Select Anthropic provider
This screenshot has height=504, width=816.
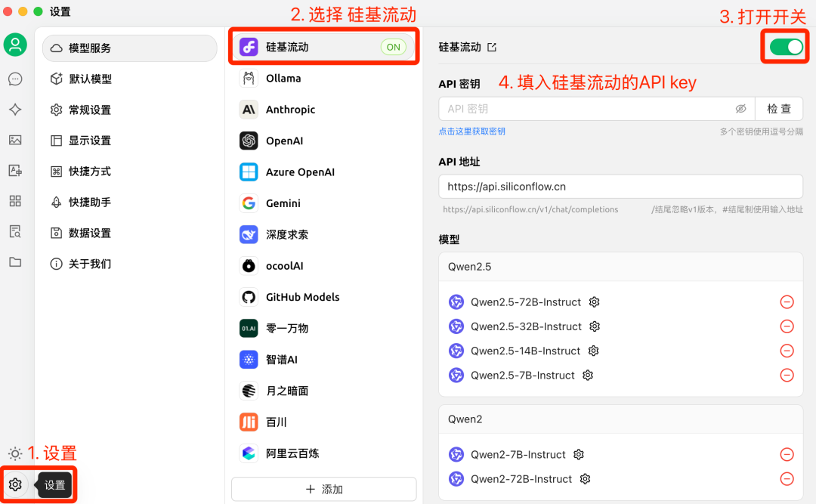click(x=323, y=110)
